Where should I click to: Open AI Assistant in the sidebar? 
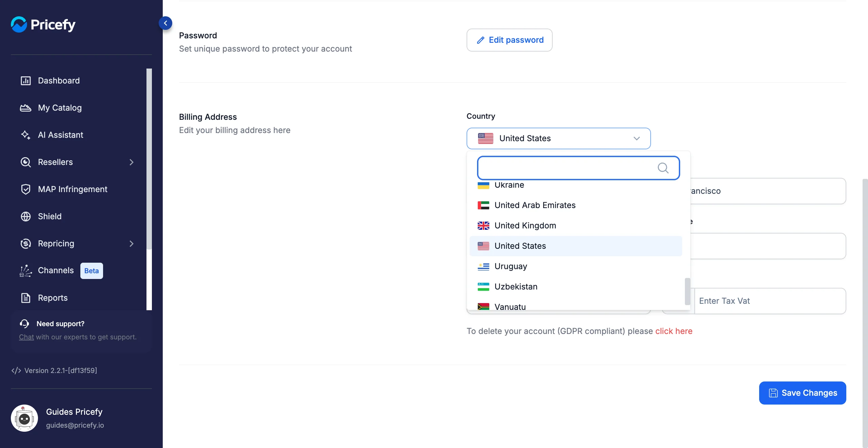[x=60, y=135]
